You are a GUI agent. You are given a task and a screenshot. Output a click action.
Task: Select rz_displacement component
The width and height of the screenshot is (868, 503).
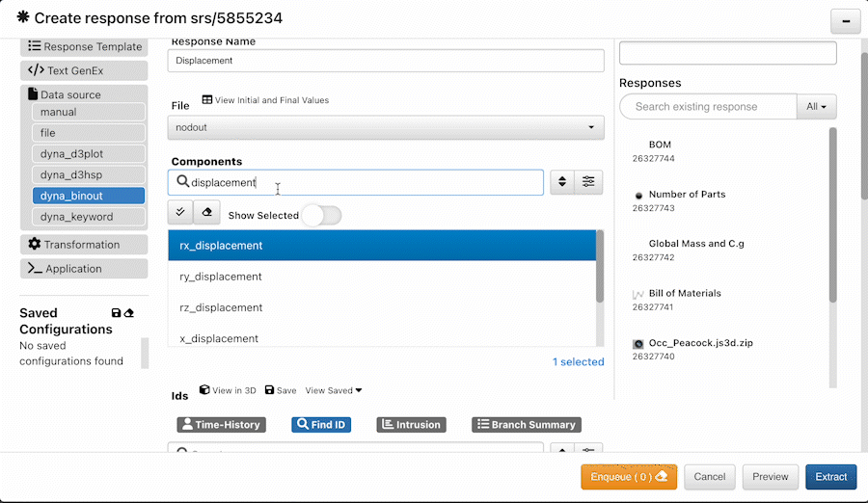[382, 307]
